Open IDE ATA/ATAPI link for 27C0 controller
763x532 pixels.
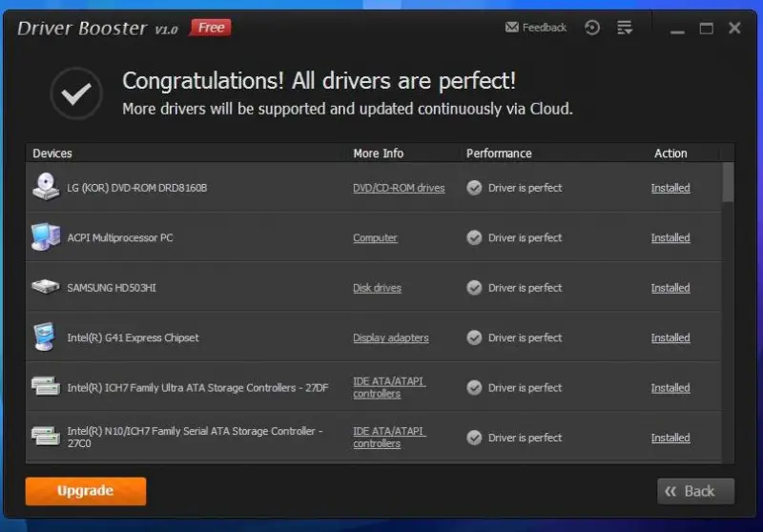[x=389, y=438]
